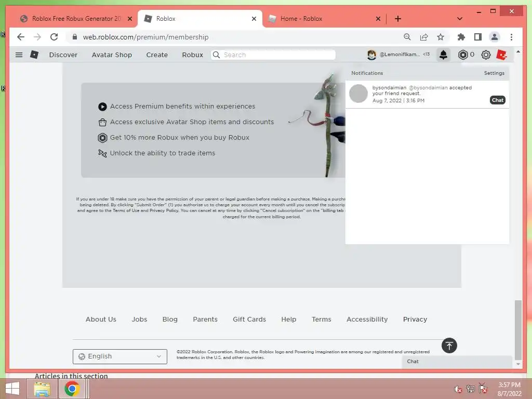This screenshot has width=532, height=399.
Task: Click the page vertical scrollbar thumb
Action: [518, 329]
